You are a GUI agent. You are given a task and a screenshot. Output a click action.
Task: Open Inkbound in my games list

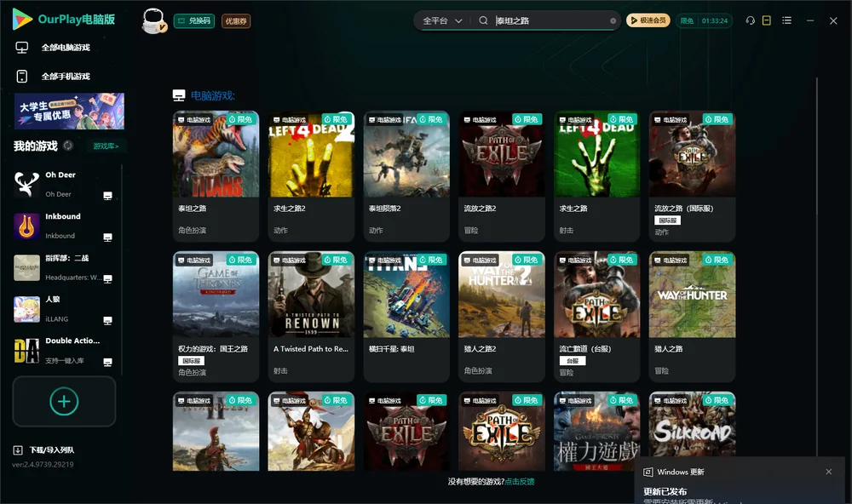coord(62,226)
